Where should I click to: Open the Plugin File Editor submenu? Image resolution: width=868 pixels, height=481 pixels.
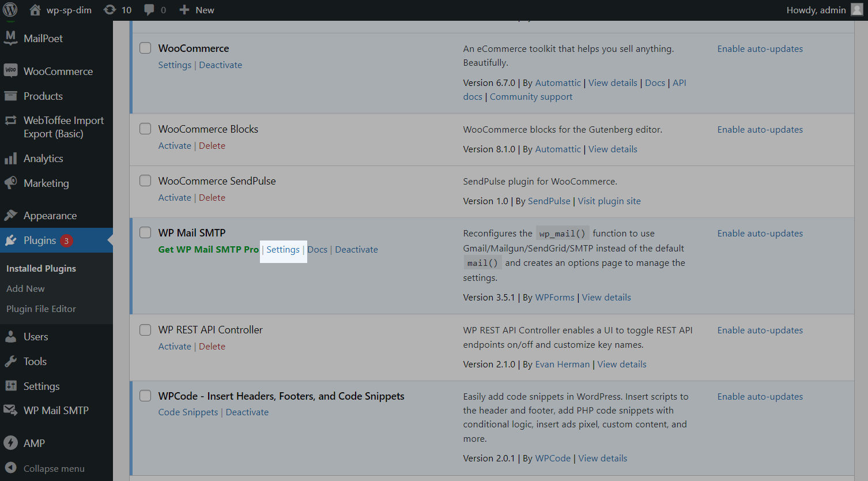41,309
